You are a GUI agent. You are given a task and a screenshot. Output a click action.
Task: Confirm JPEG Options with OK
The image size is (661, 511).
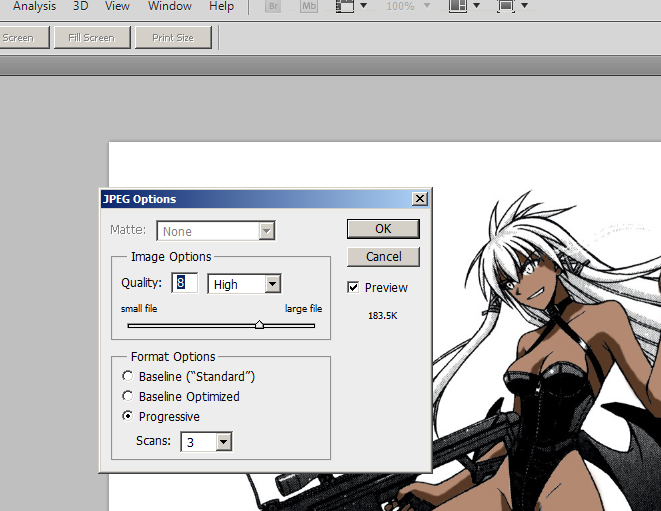(x=383, y=229)
